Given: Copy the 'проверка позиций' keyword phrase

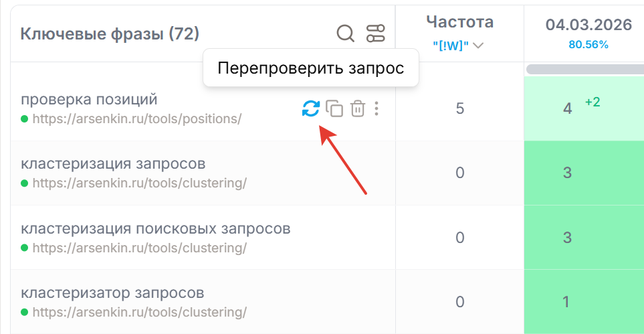Looking at the screenshot, I should (x=334, y=108).
